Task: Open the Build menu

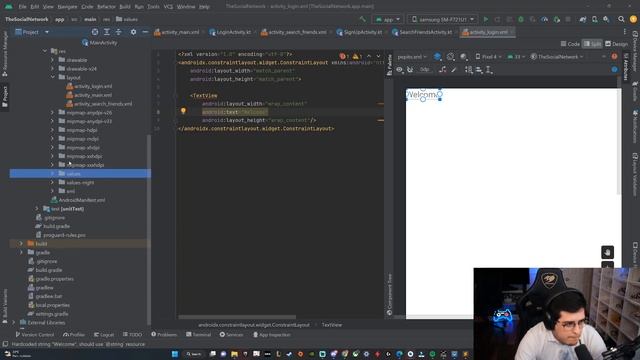Action: 125,7
